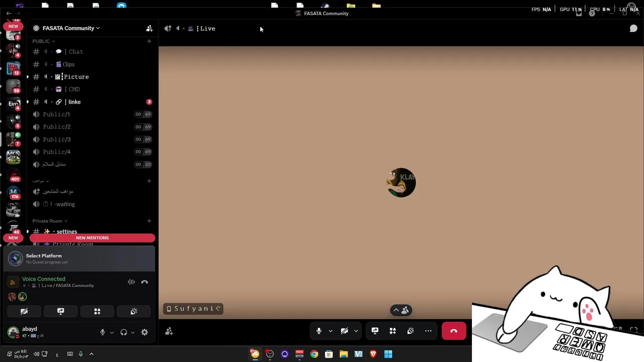Click the Voice Connected status text
This screenshot has height=362, width=644.
(43, 279)
